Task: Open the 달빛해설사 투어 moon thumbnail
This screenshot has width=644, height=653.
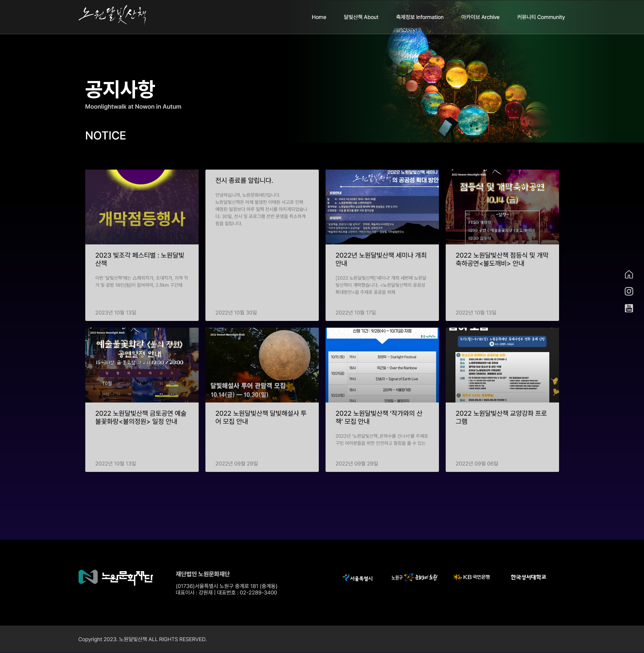Action: (x=262, y=365)
